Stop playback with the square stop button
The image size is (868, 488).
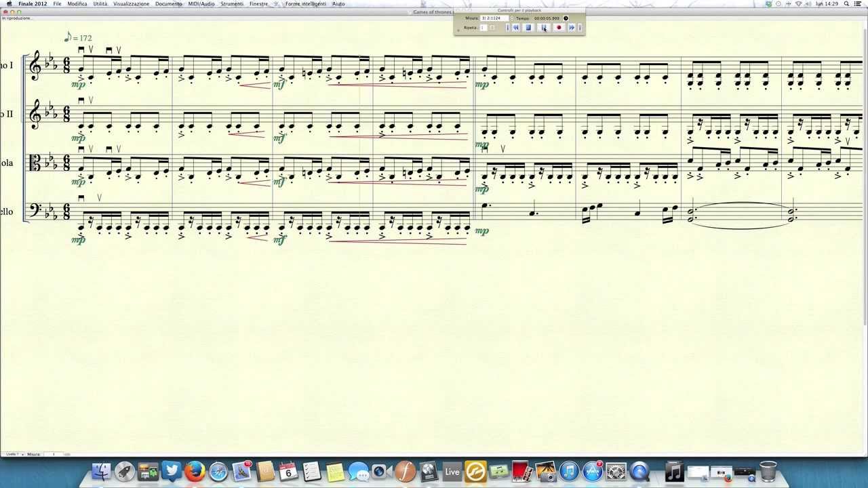click(528, 27)
